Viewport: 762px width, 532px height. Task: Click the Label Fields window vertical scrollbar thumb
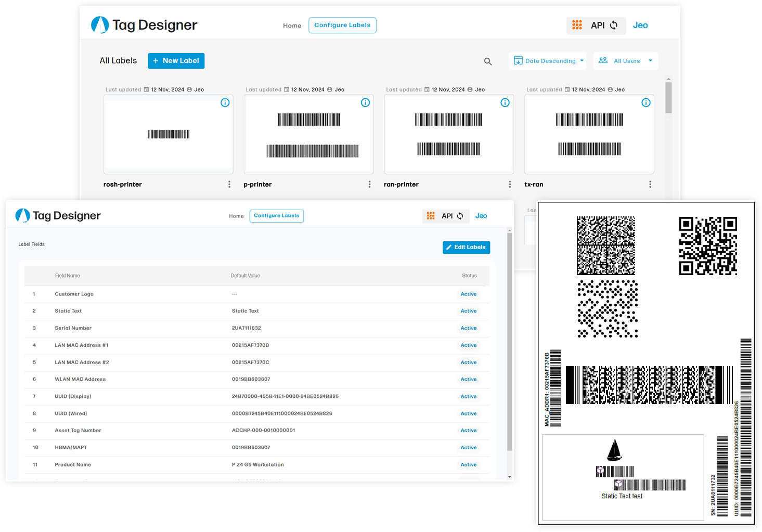[x=510, y=342]
